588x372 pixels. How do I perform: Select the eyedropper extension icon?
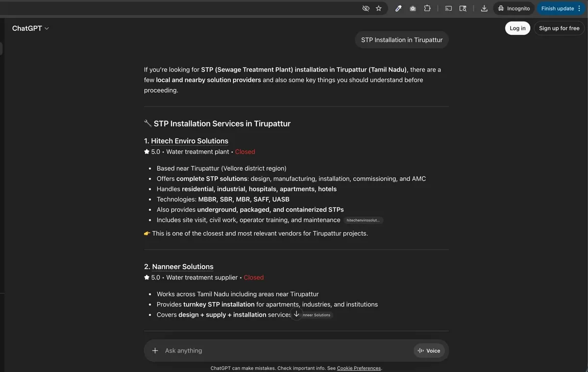pos(398,8)
